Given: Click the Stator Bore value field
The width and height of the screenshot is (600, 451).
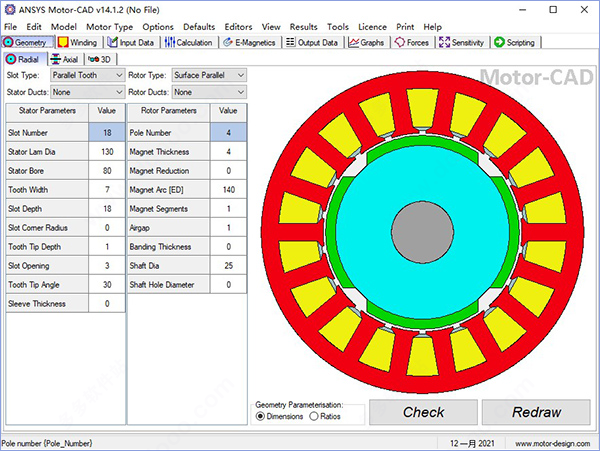Looking at the screenshot, I should 107,171.
